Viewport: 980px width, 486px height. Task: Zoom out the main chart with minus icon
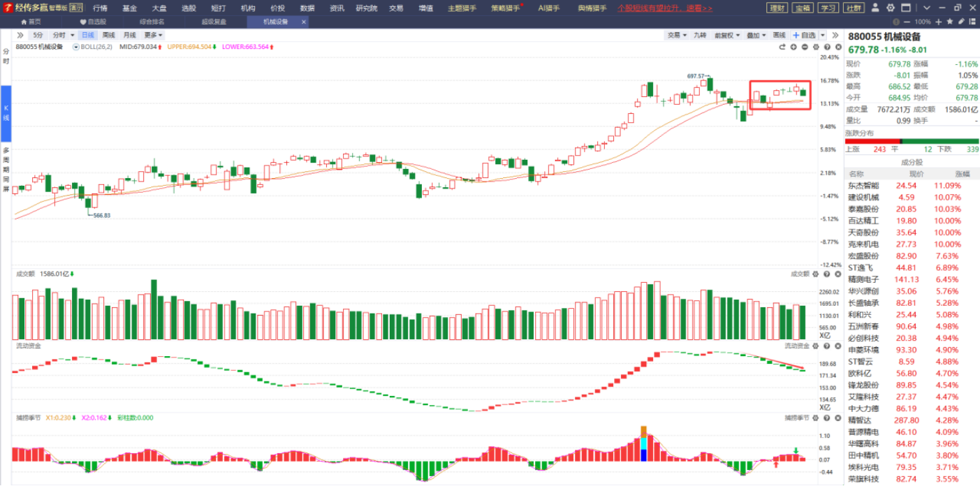click(805, 47)
